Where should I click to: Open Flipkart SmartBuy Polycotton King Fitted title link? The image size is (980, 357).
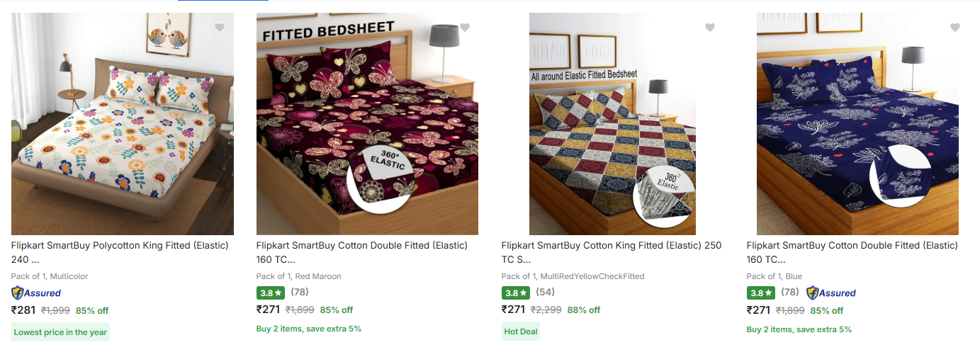coord(120,246)
